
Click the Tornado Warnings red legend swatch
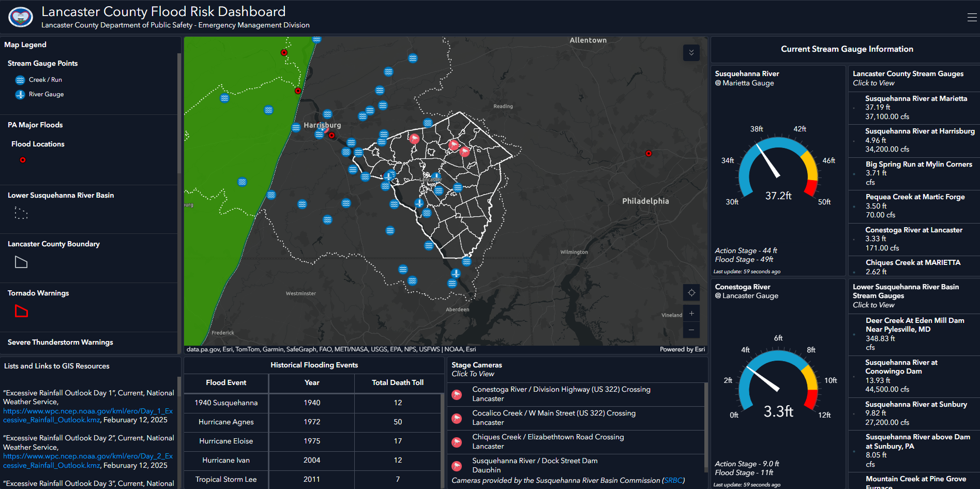click(21, 311)
